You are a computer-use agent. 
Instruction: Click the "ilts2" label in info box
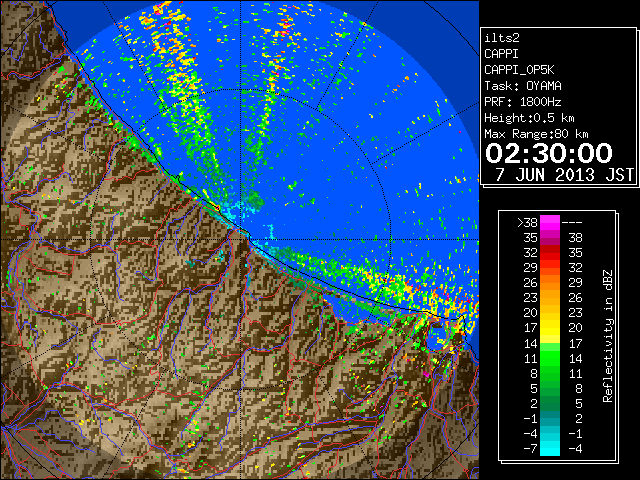(x=502, y=38)
